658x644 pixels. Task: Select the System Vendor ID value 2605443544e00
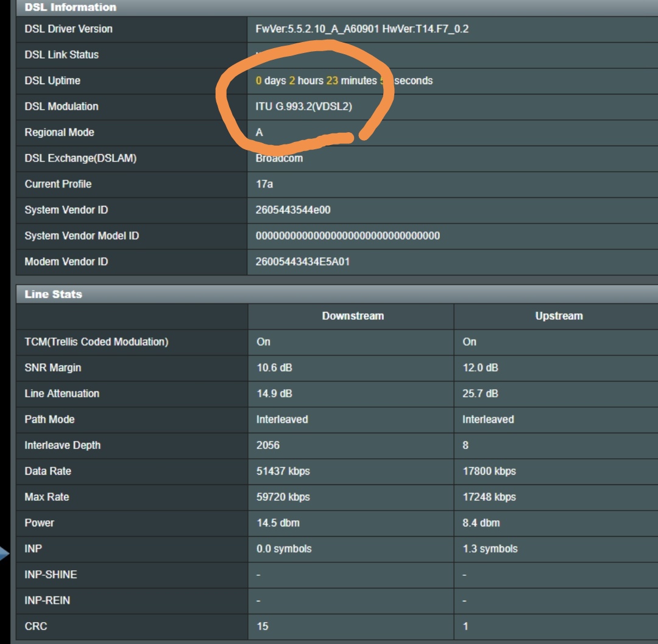click(292, 210)
